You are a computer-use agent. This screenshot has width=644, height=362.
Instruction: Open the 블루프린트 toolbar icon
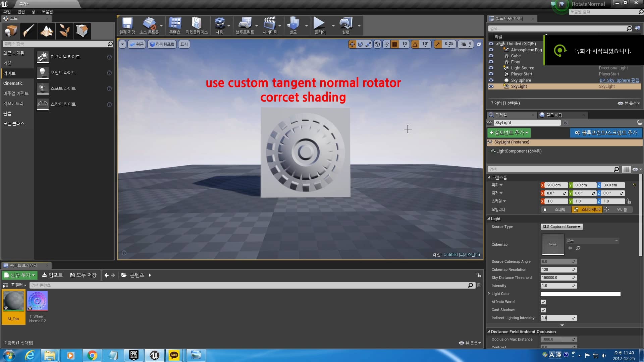pyautogui.click(x=245, y=25)
